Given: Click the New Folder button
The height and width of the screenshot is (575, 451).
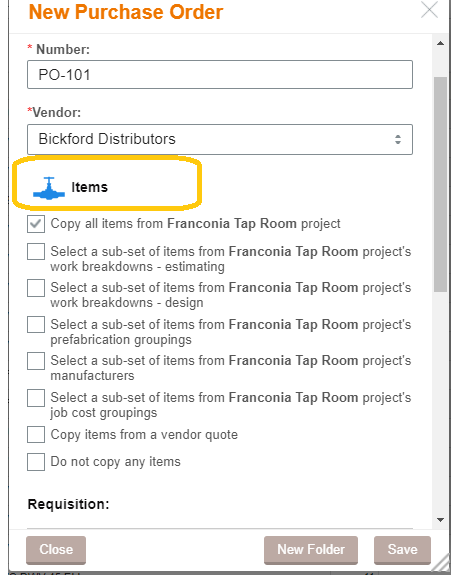Looking at the screenshot, I should 311,550.
